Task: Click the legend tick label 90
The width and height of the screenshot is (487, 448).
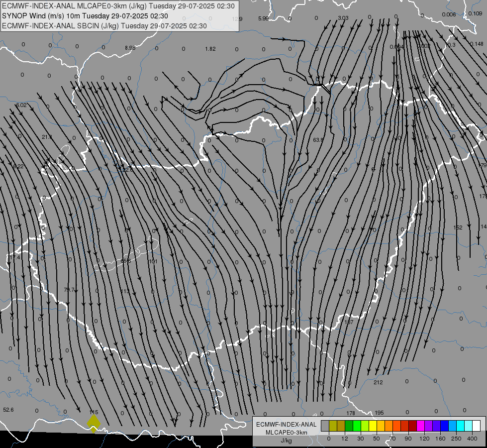Action: pyautogui.click(x=408, y=439)
